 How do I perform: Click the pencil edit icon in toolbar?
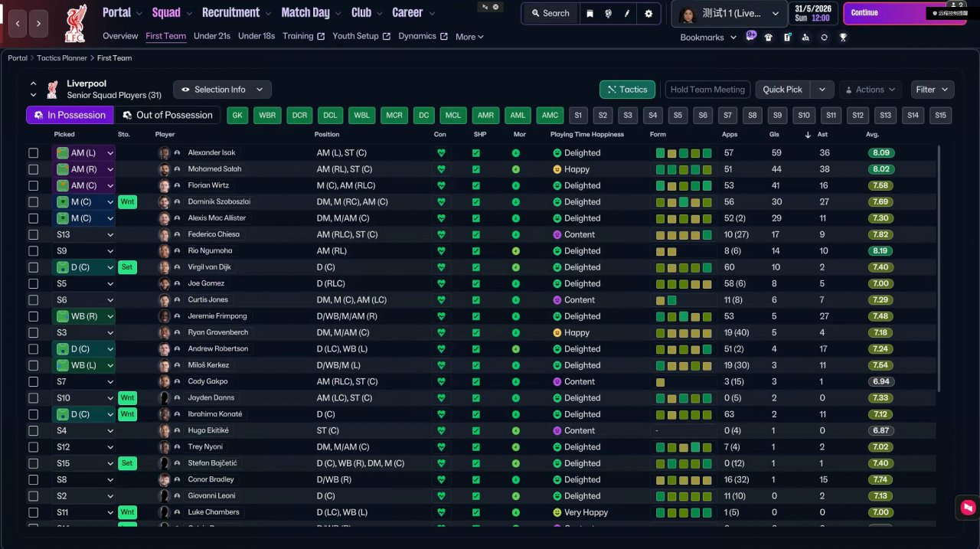(x=628, y=13)
